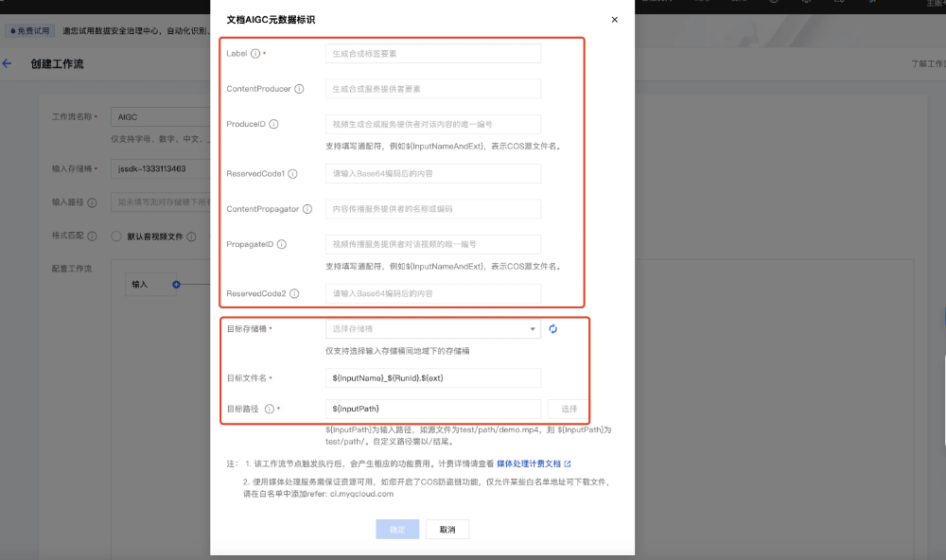Click the 输入路径 field in background form
This screenshot has height=560, width=946.
coord(161,202)
